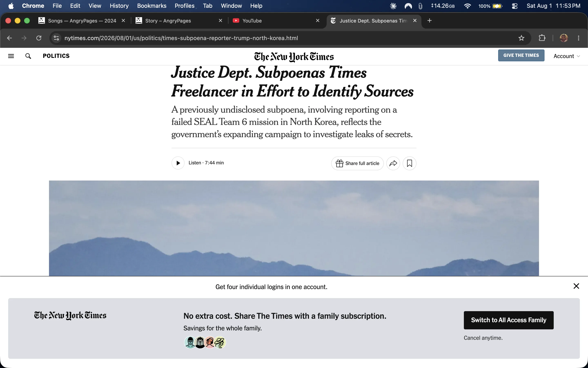Viewport: 588px width, 368px height.
Task: Click the share arrow icon
Action: coord(393,163)
